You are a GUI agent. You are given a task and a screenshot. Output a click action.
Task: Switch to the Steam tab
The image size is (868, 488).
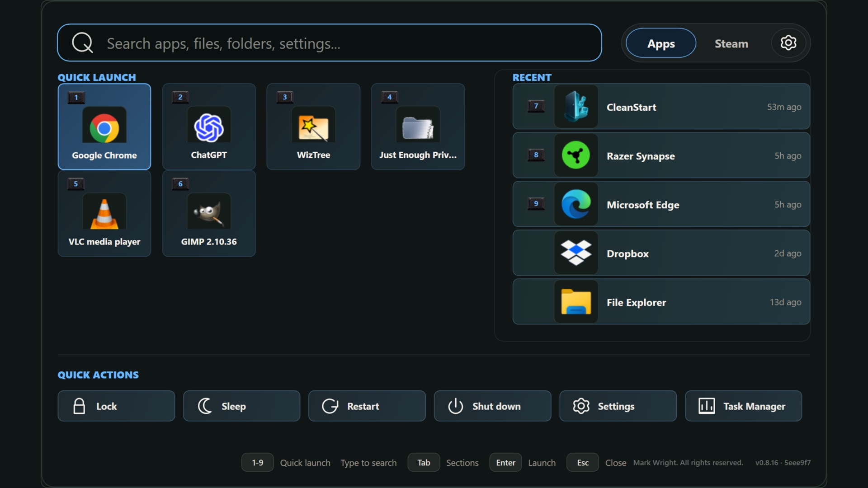[x=731, y=43]
